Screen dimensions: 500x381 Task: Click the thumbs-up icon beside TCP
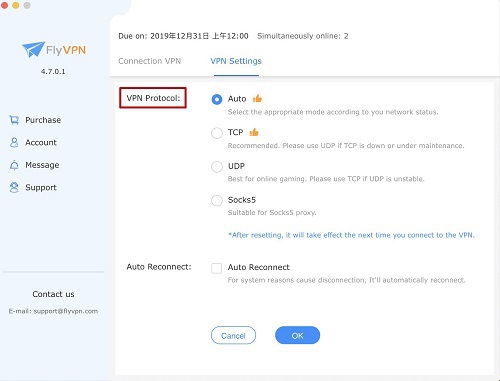tap(254, 132)
